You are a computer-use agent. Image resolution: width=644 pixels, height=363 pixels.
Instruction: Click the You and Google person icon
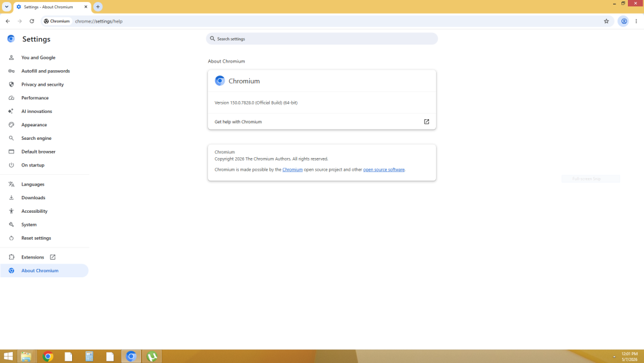pyautogui.click(x=11, y=57)
